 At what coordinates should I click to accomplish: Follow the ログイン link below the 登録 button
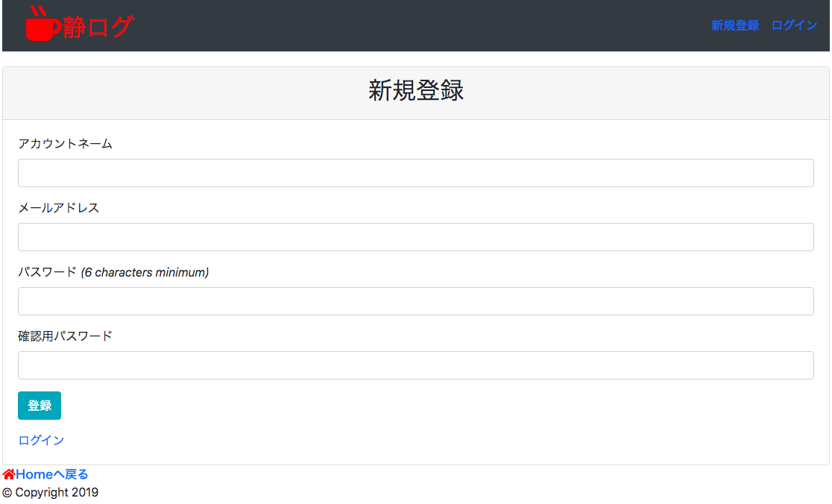(41, 441)
